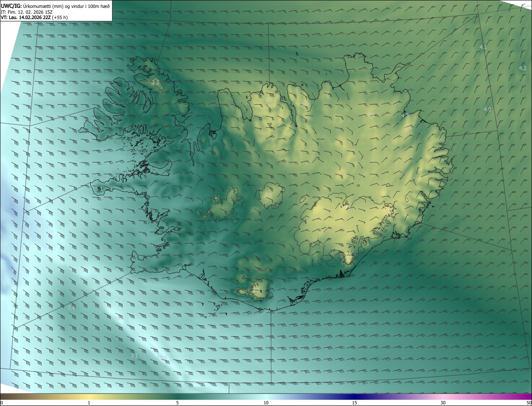Screen dimensions: 532x406
Task: Click the 'IT: Fim. 12. 02. 2026 15Z' line
Action: (27, 12)
